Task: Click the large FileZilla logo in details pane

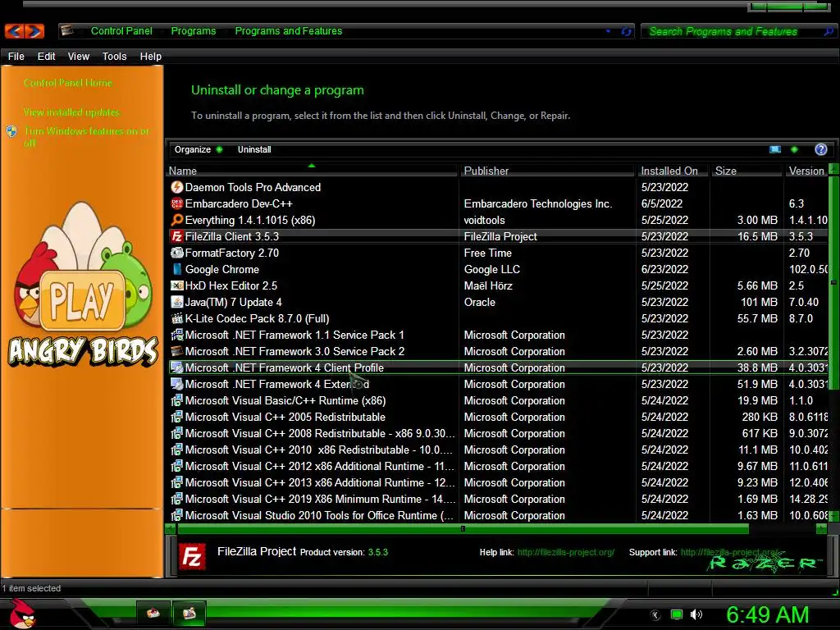Action: 192,557
